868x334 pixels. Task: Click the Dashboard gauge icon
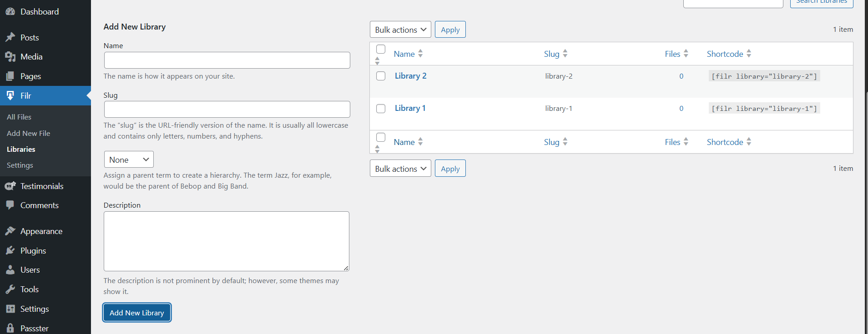(10, 11)
